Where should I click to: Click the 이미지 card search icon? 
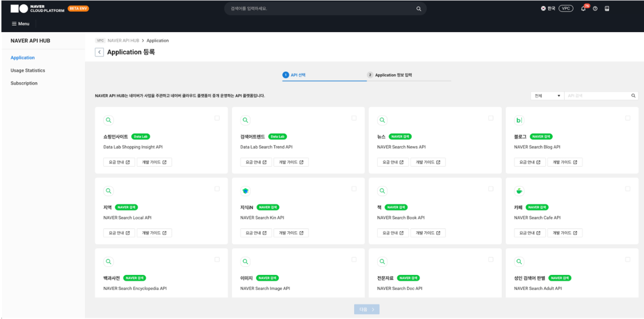click(x=246, y=262)
